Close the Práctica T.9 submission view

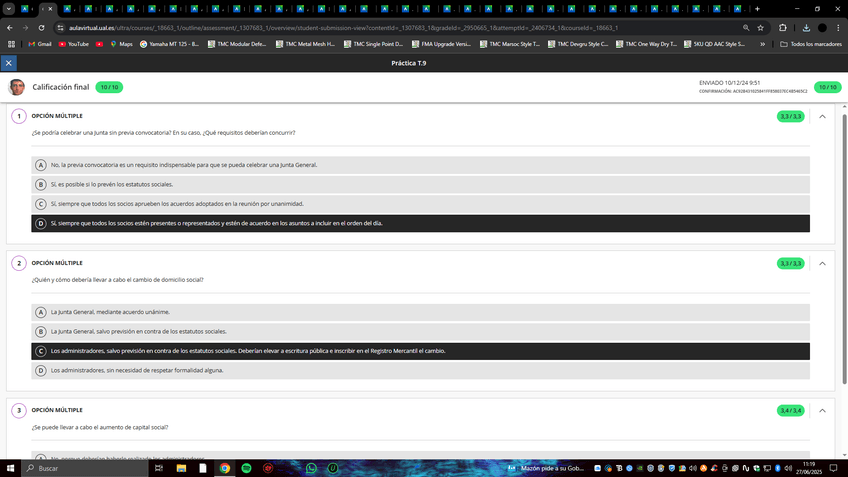coord(9,63)
